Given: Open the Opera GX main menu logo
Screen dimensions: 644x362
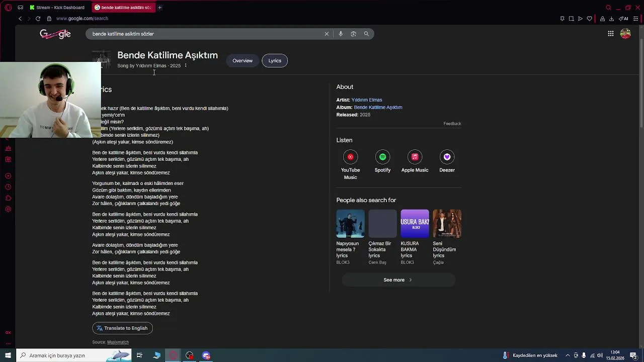Looking at the screenshot, I should point(8,8).
